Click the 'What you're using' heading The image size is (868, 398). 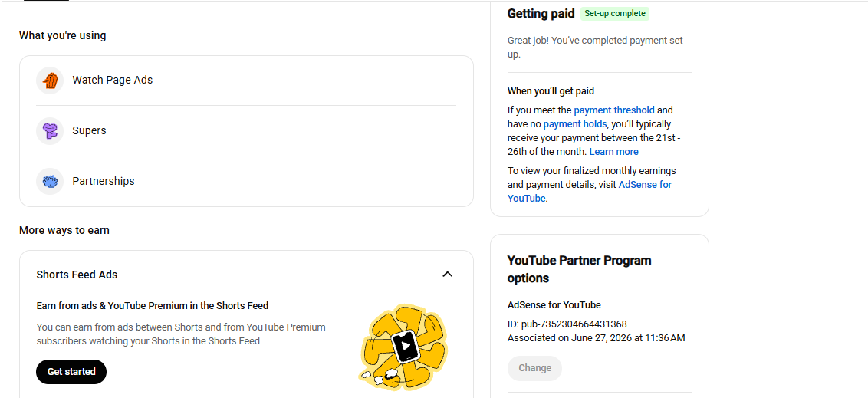point(63,35)
